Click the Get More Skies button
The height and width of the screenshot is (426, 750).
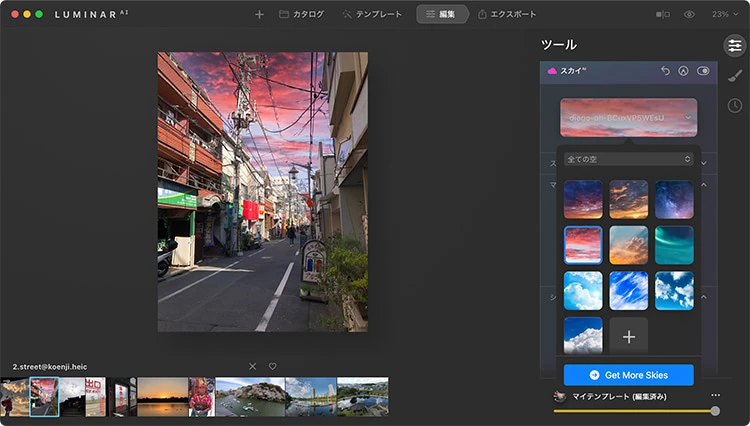tap(628, 375)
